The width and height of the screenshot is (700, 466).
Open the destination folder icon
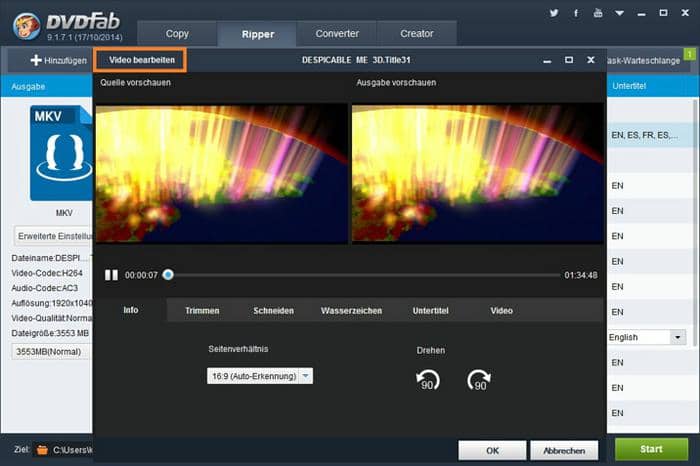click(42, 450)
